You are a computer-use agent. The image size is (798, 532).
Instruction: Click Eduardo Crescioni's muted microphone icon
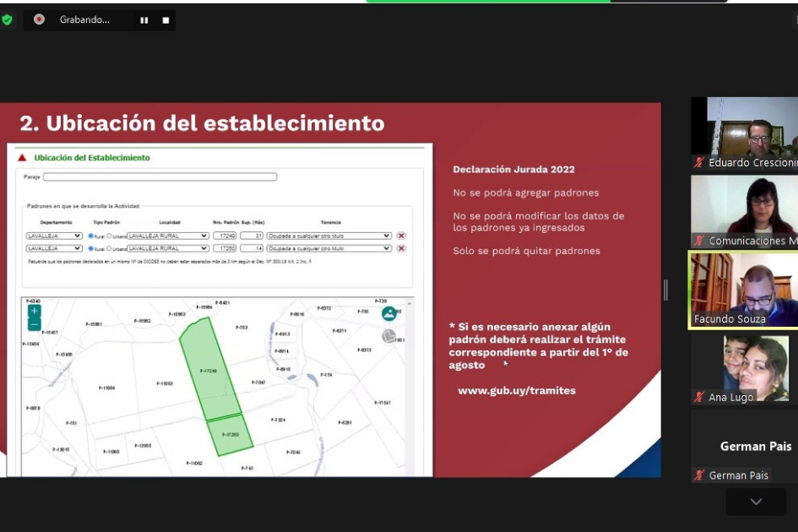(x=699, y=162)
